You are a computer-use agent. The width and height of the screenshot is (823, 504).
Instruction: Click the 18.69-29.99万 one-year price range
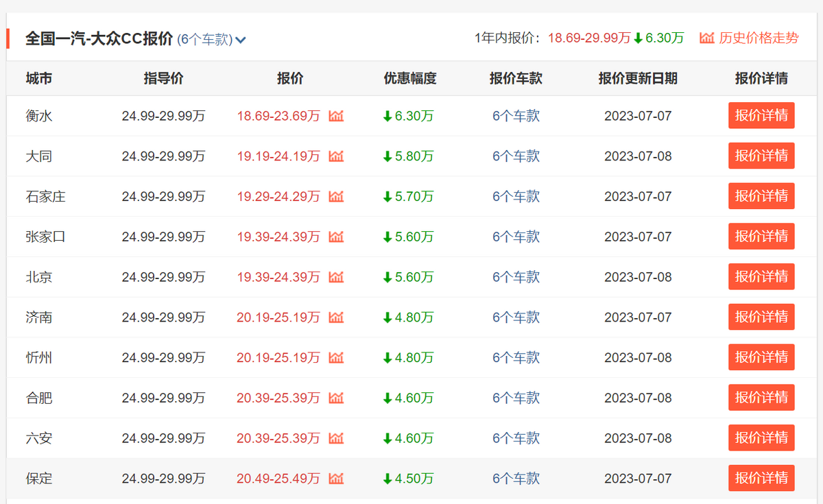coord(589,38)
